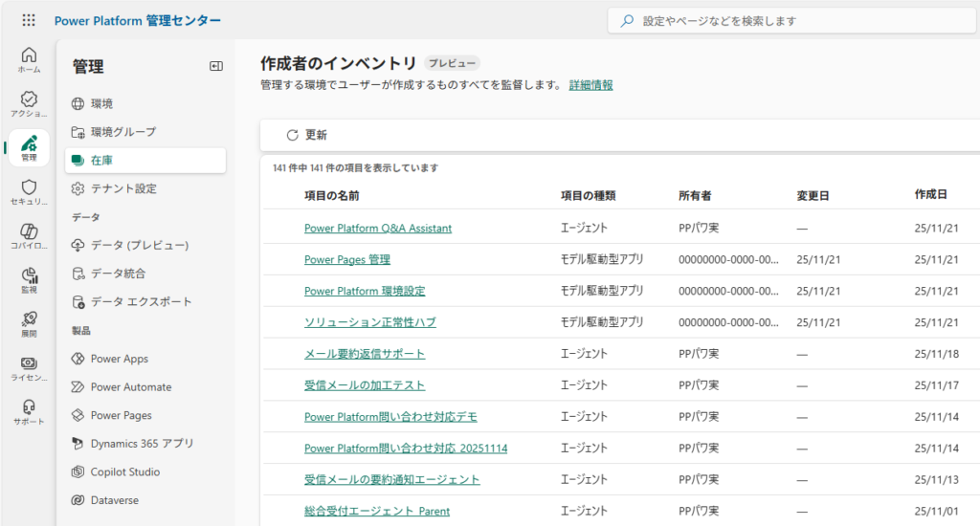
Task: Click the 更新 refresh button
Action: point(306,135)
